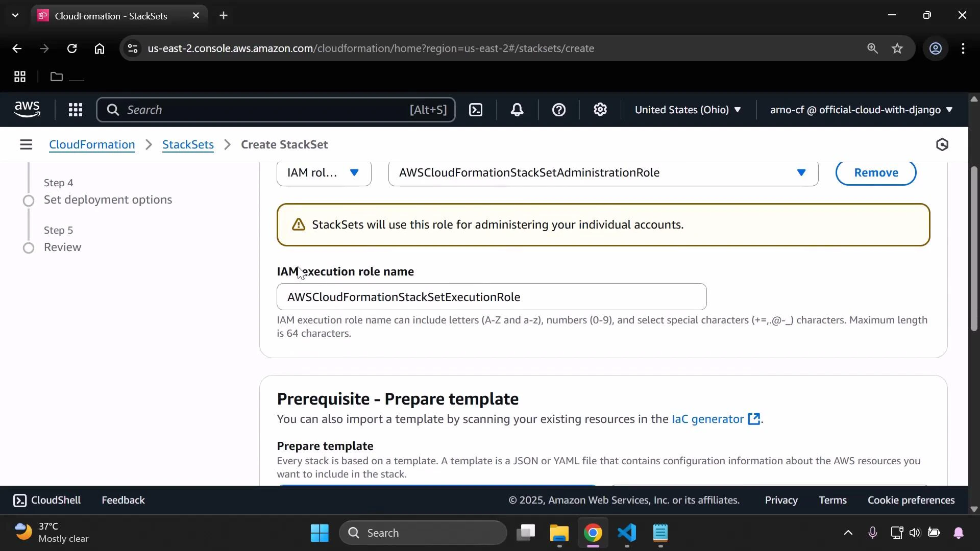
Task: Select the Step 5 Review radio circle
Action: [x=29, y=248]
